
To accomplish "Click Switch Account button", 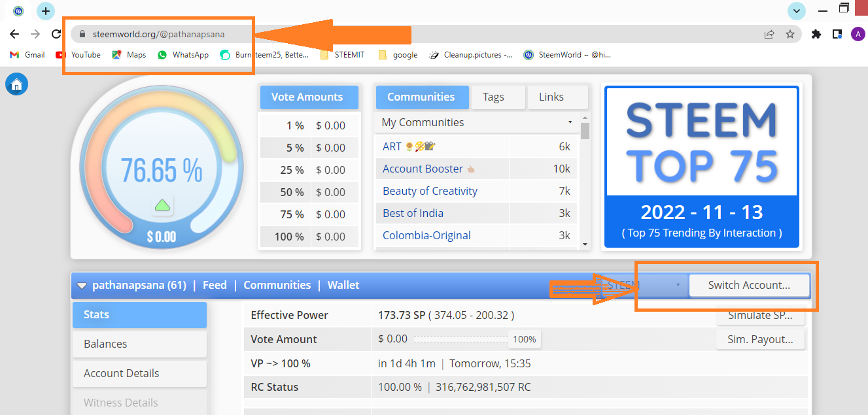I will pyautogui.click(x=749, y=285).
